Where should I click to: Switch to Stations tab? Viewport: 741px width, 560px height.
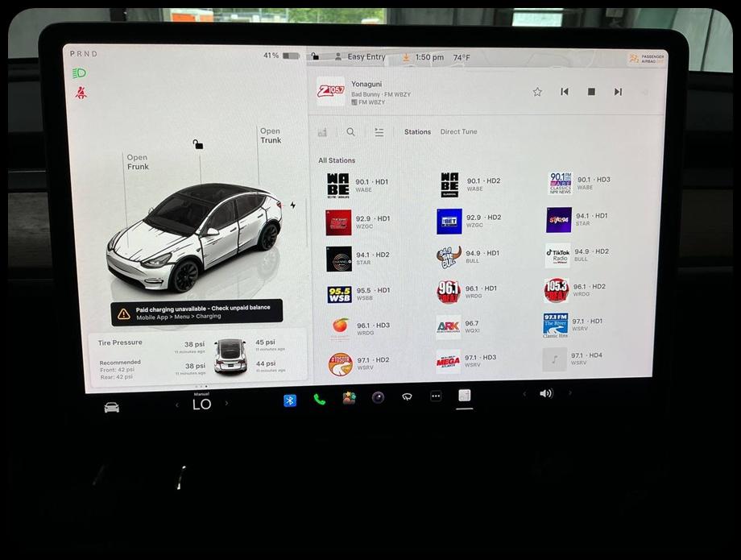tap(417, 132)
